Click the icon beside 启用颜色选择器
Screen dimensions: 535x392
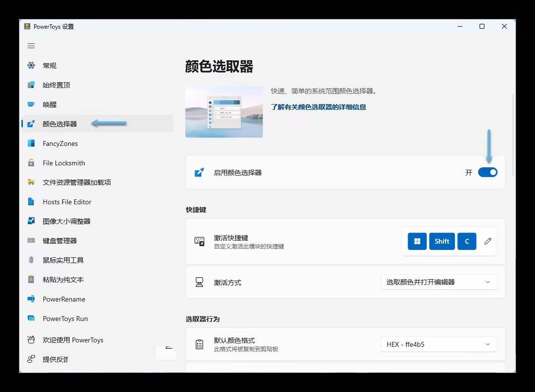point(199,172)
